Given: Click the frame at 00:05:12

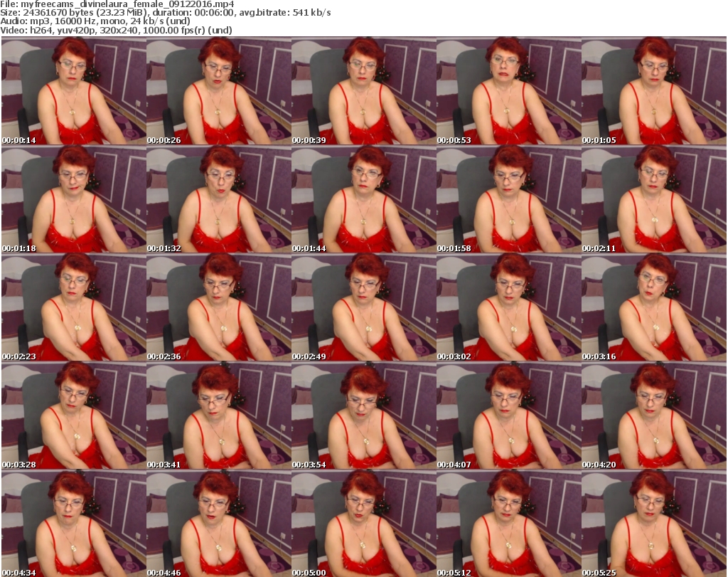Looking at the screenshot, I should [508, 524].
